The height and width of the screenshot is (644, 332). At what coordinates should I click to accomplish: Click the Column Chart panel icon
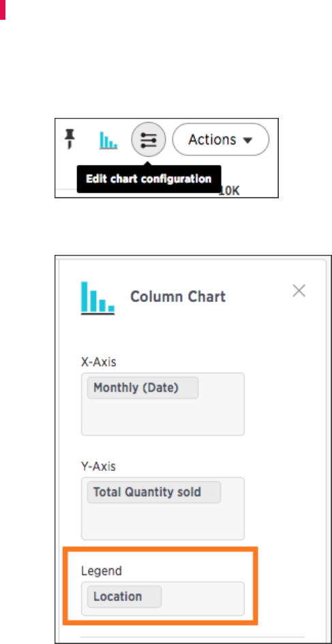click(97, 298)
